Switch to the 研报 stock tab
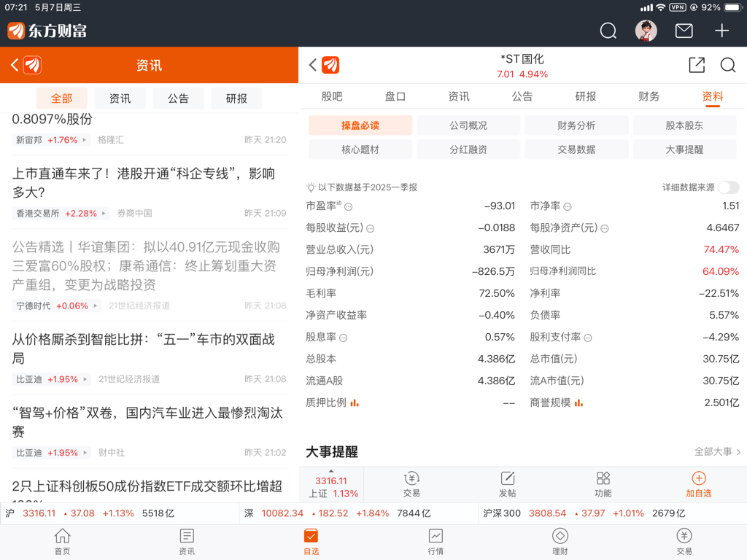 [586, 97]
